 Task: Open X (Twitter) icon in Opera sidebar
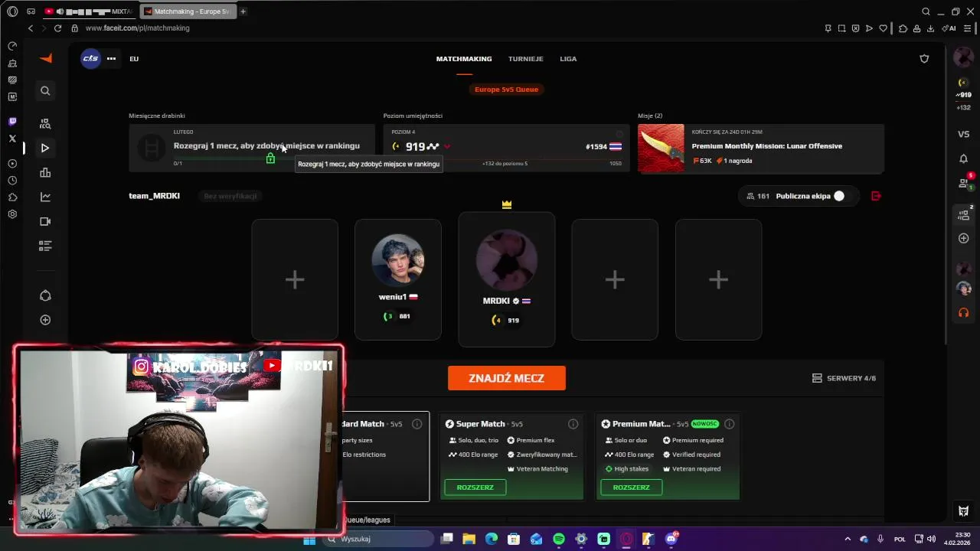(12, 139)
